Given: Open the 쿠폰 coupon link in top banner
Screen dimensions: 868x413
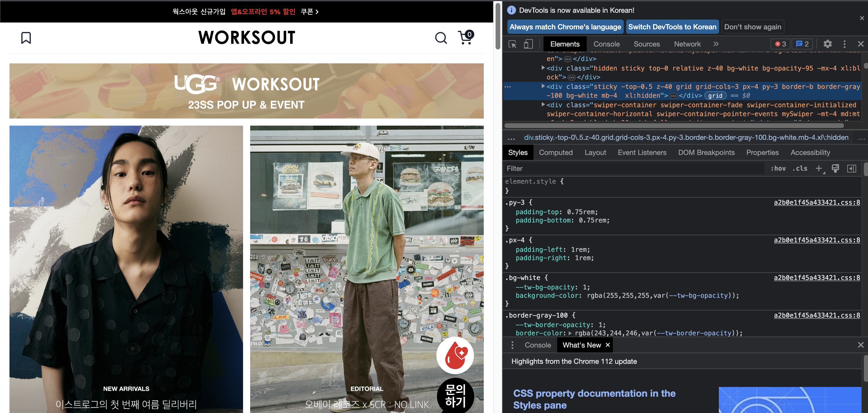Looking at the screenshot, I should tap(309, 12).
